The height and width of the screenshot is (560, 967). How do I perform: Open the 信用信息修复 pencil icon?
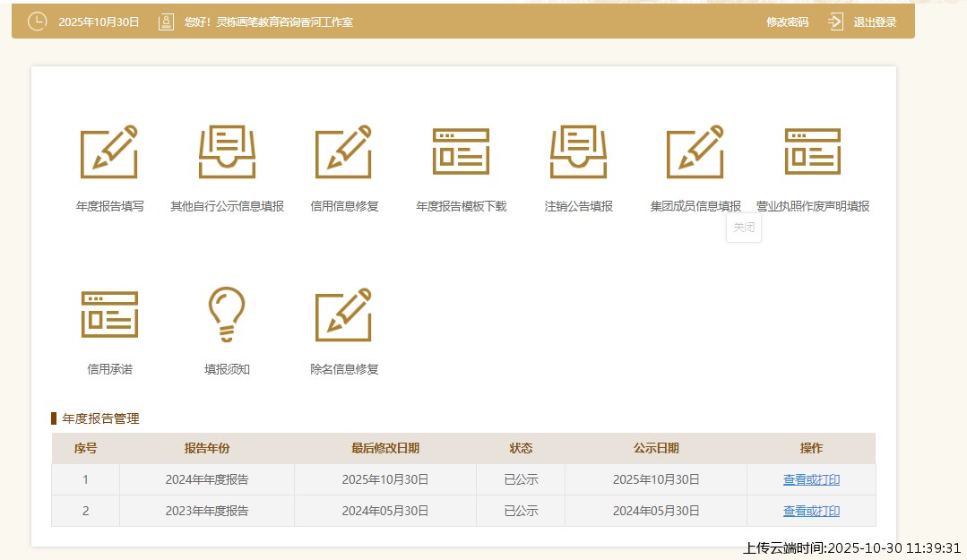coord(343,151)
